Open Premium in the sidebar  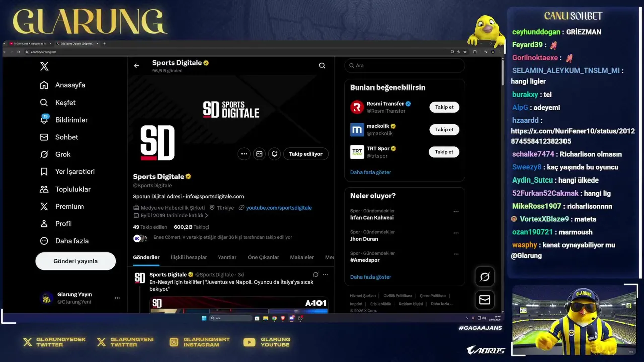tap(61, 206)
